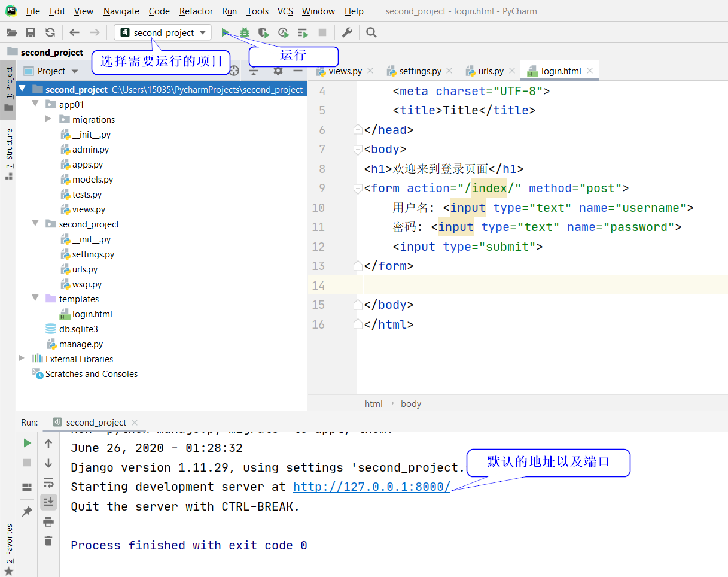Close the login.html tab

(590, 71)
